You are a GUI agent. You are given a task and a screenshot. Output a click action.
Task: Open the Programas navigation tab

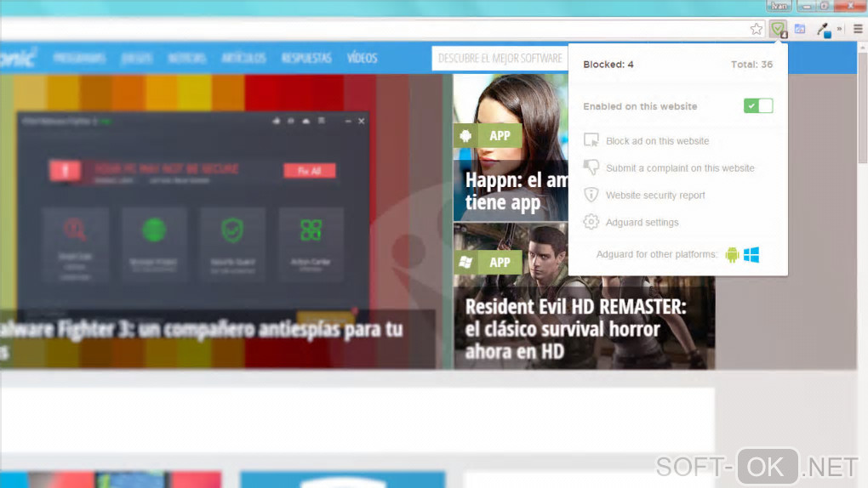[x=80, y=58]
